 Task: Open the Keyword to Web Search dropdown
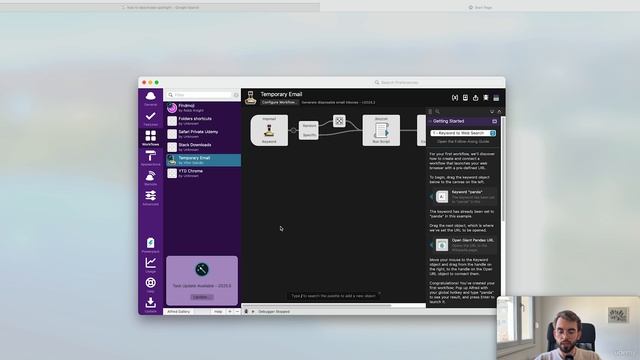pyautogui.click(x=463, y=133)
